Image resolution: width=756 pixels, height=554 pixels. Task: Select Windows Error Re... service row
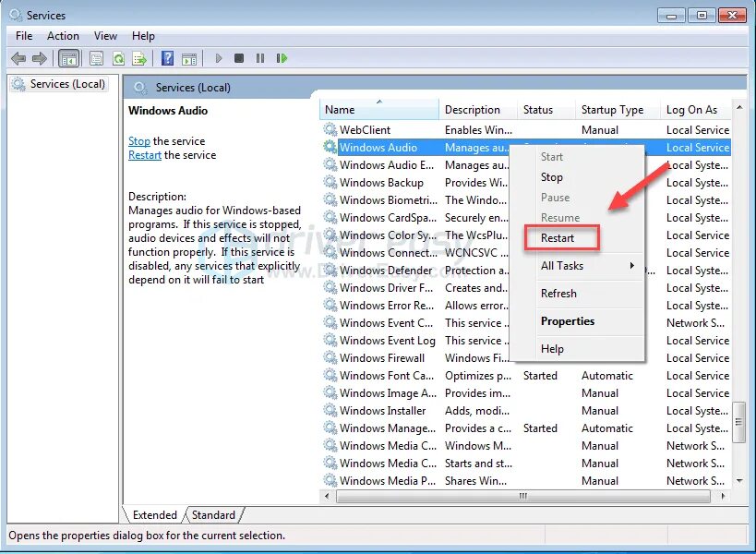pyautogui.click(x=526, y=306)
